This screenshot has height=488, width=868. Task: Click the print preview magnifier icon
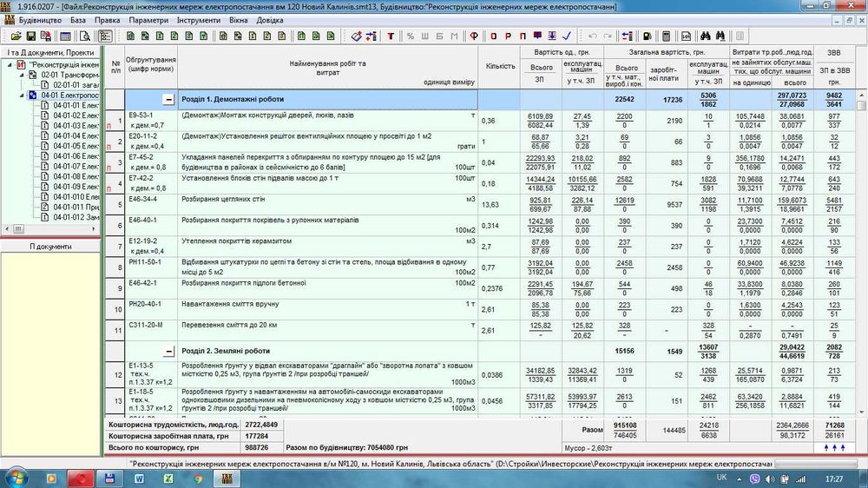[x=84, y=36]
